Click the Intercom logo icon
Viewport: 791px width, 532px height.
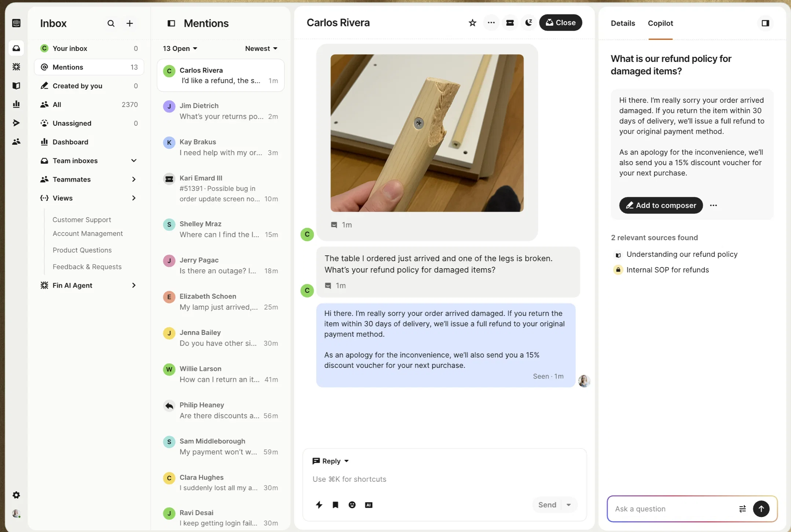tap(16, 23)
